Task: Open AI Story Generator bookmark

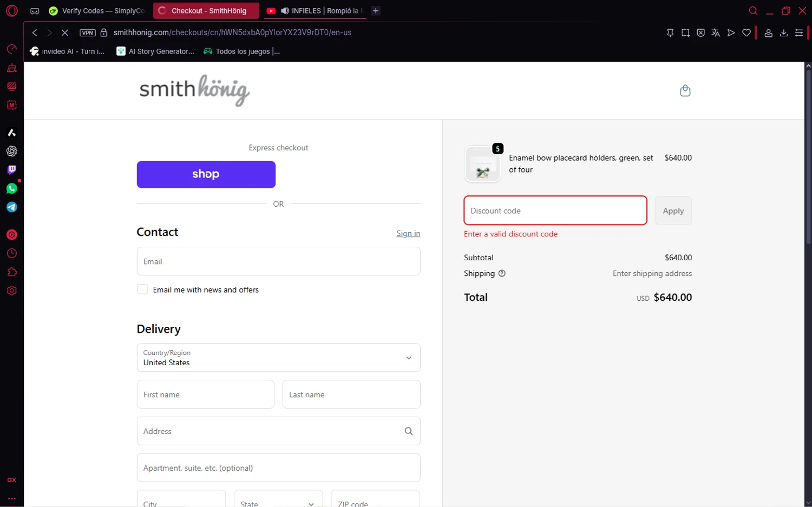Action: 156,51
